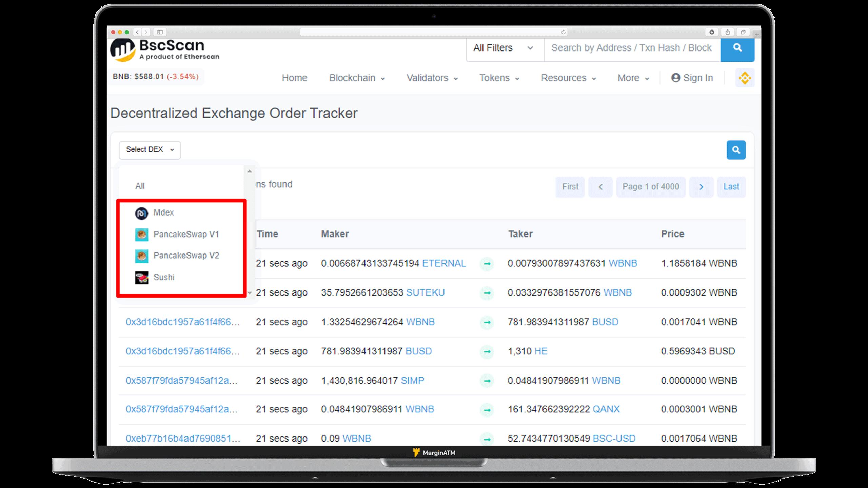
Task: Click the Mdex DEX icon
Action: click(141, 213)
